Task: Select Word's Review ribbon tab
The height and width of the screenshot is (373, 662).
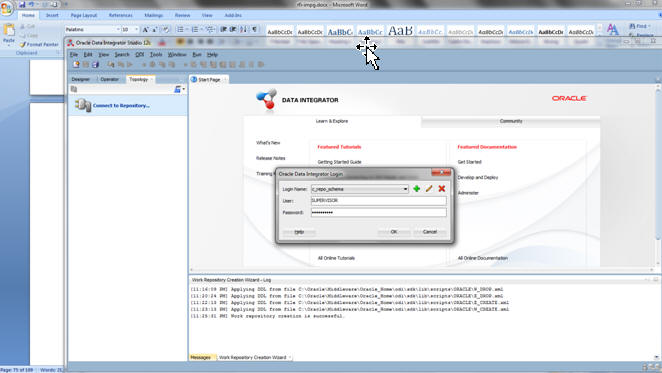Action: click(x=182, y=15)
